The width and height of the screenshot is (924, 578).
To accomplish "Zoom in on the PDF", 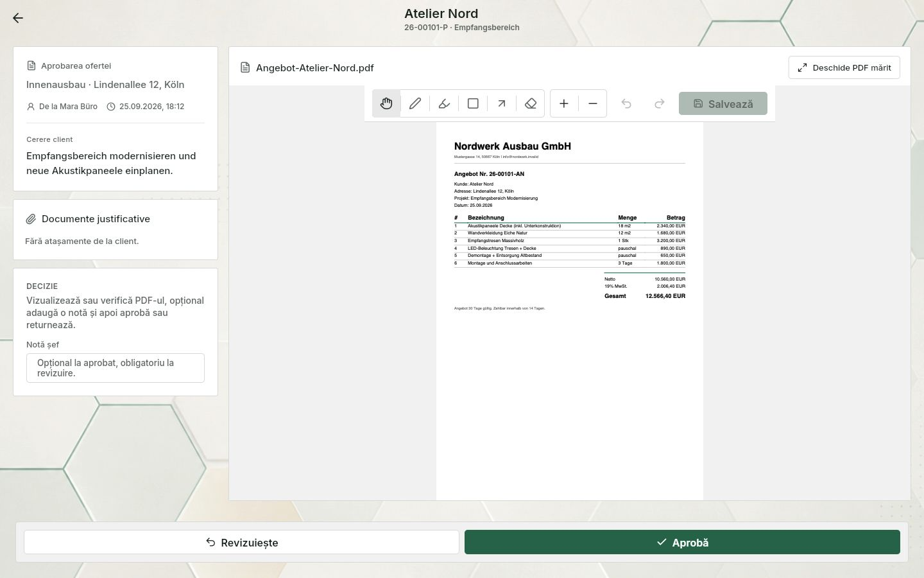I will pyautogui.click(x=564, y=103).
